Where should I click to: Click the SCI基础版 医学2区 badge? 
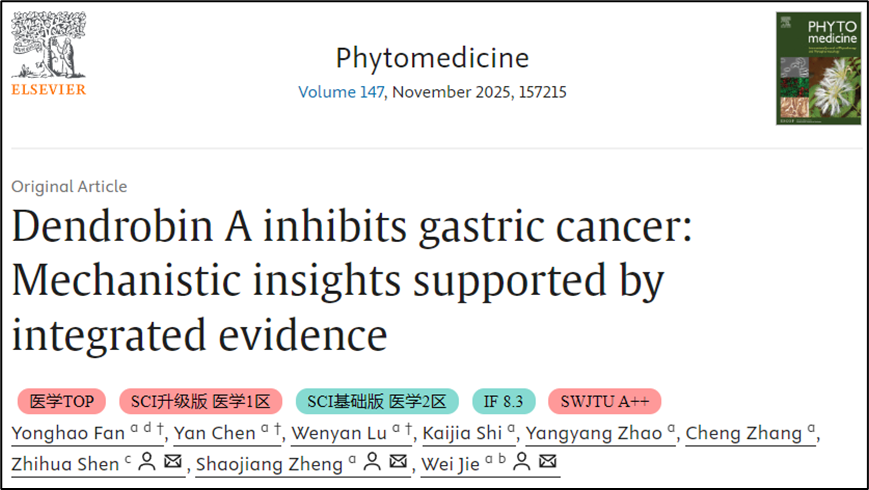point(377,402)
